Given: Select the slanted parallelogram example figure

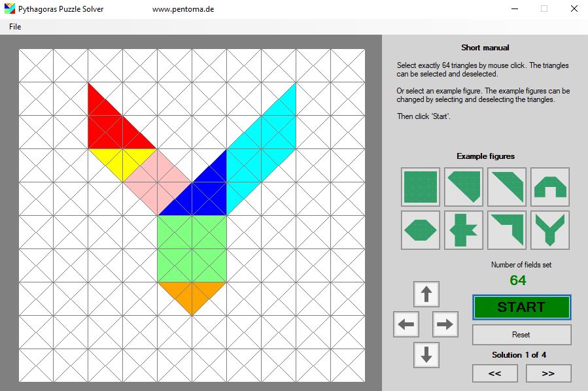Looking at the screenshot, I should click(x=507, y=187).
